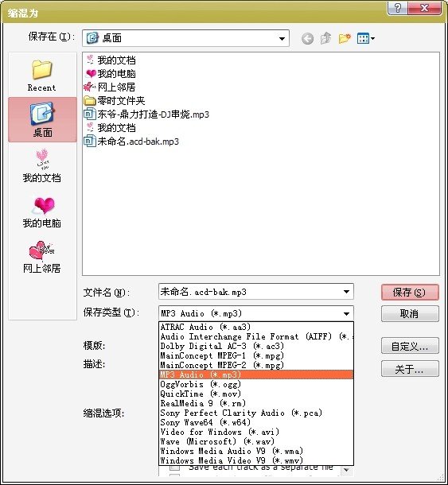Open the view menu icon
Screen dimensions: 448x485
click(x=366, y=38)
